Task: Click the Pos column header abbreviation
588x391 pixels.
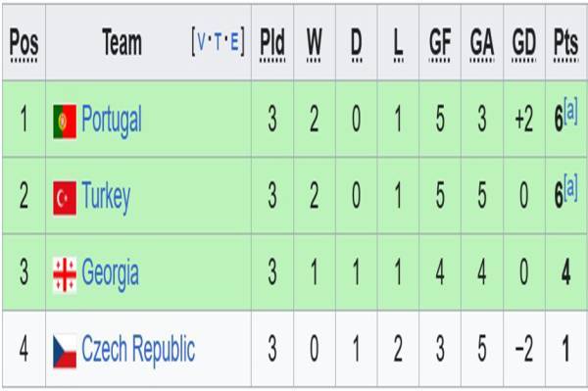Action: pos(24,44)
